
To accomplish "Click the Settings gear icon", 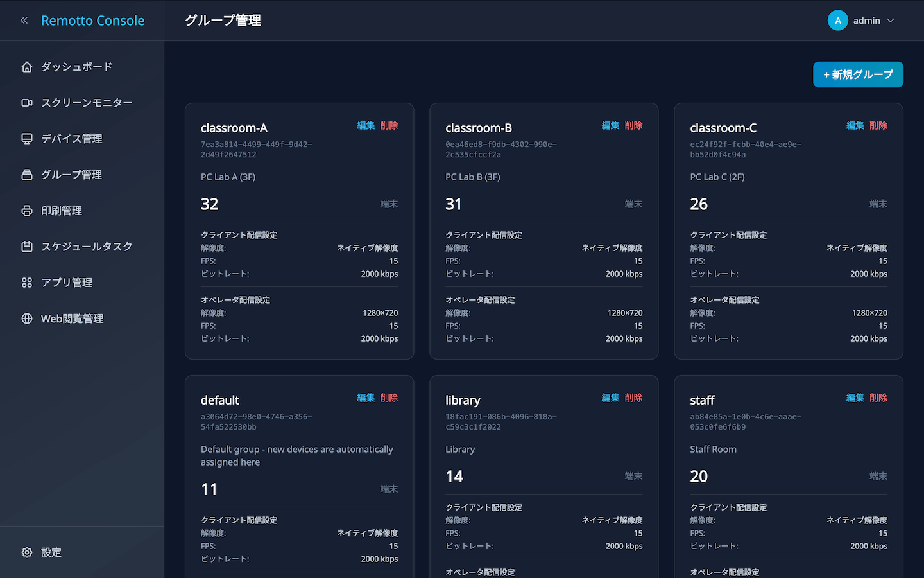I will click(x=27, y=552).
